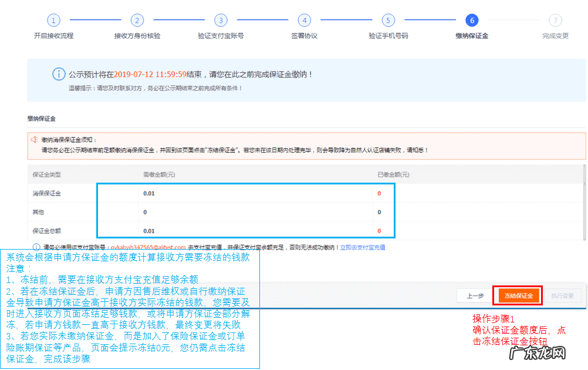Select the 消保保证金 table row

pyautogui.click(x=46, y=193)
